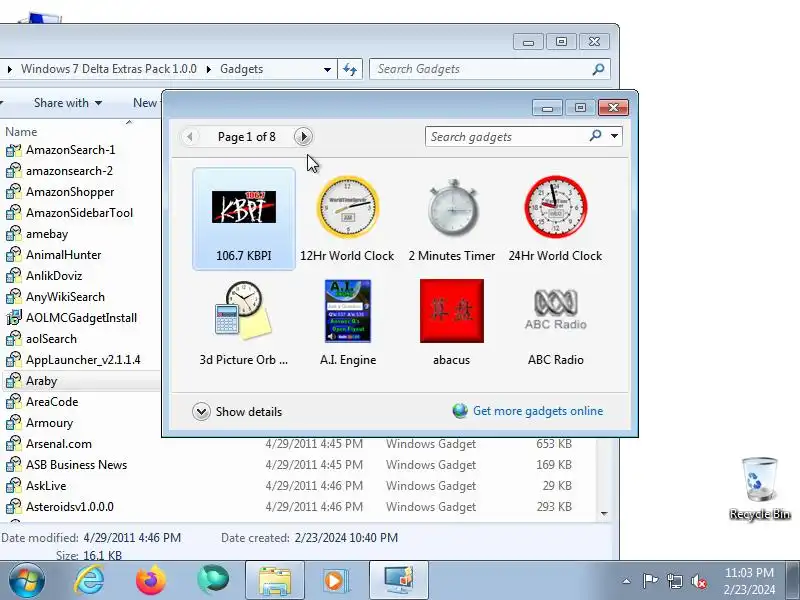
Task: Select the 3d Picture Orb gadget
Action: point(244,322)
